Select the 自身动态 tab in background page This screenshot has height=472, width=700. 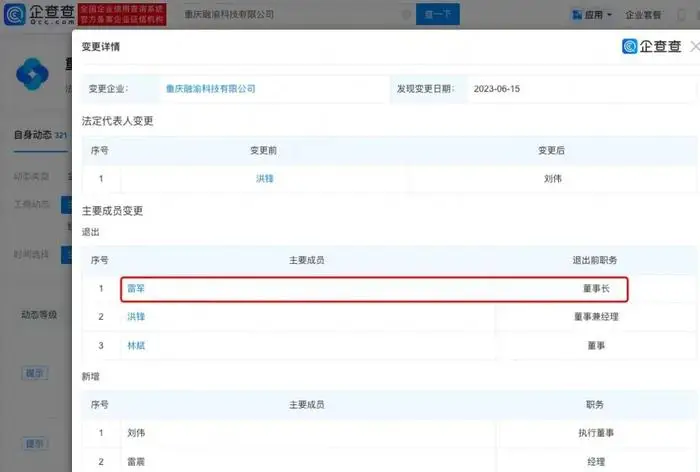[40, 135]
